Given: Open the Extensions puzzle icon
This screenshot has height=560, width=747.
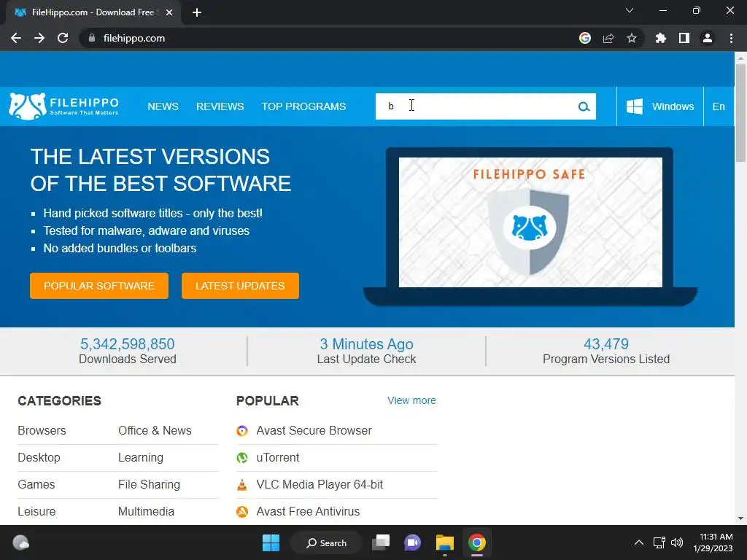Looking at the screenshot, I should [661, 38].
